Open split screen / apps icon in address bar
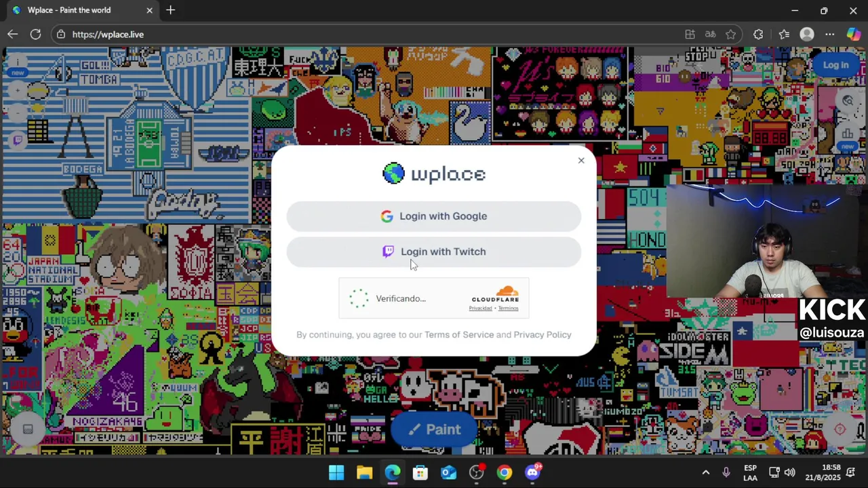The width and height of the screenshot is (868, 488). (x=690, y=34)
